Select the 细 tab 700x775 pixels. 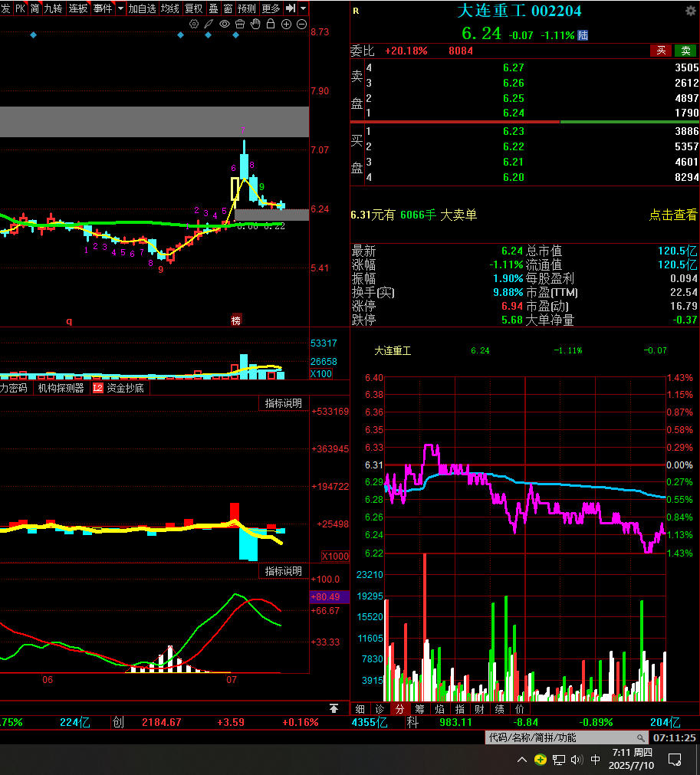pos(360,709)
